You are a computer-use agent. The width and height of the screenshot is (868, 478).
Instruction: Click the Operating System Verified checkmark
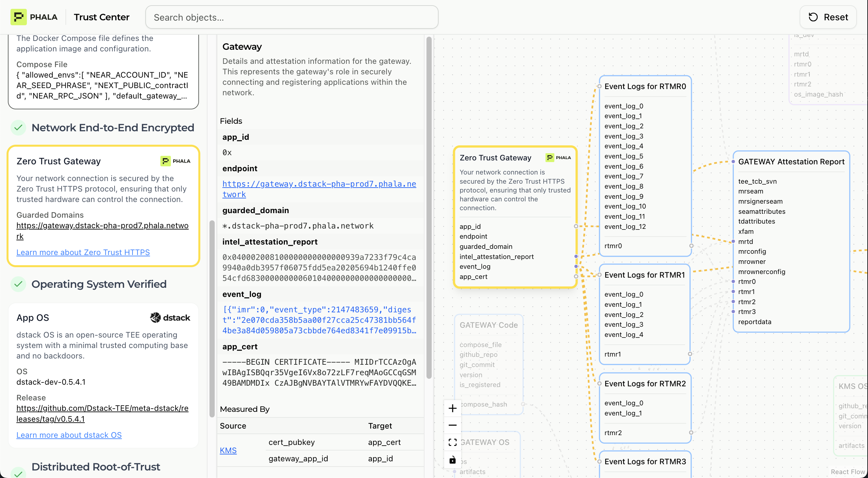(x=19, y=284)
